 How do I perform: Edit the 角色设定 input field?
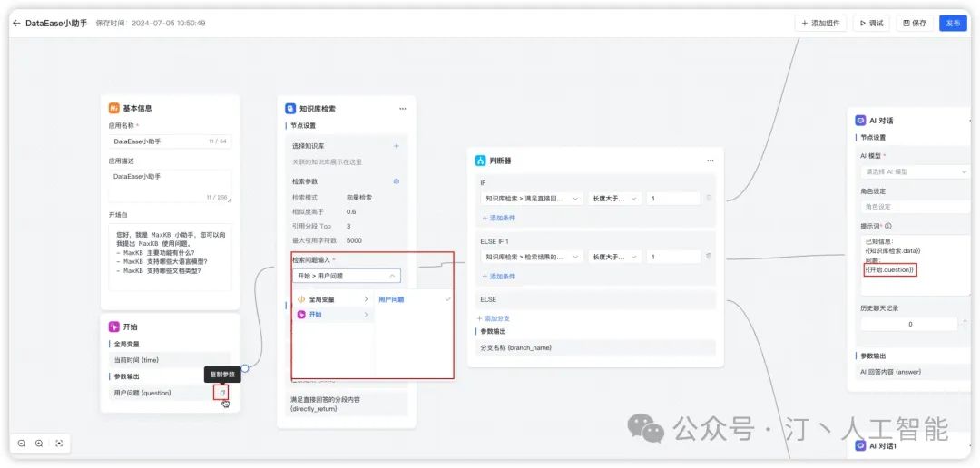coord(915,206)
